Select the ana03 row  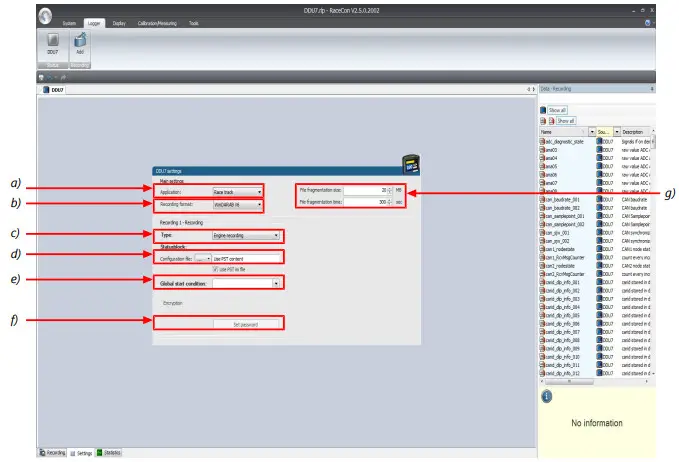tap(595, 150)
